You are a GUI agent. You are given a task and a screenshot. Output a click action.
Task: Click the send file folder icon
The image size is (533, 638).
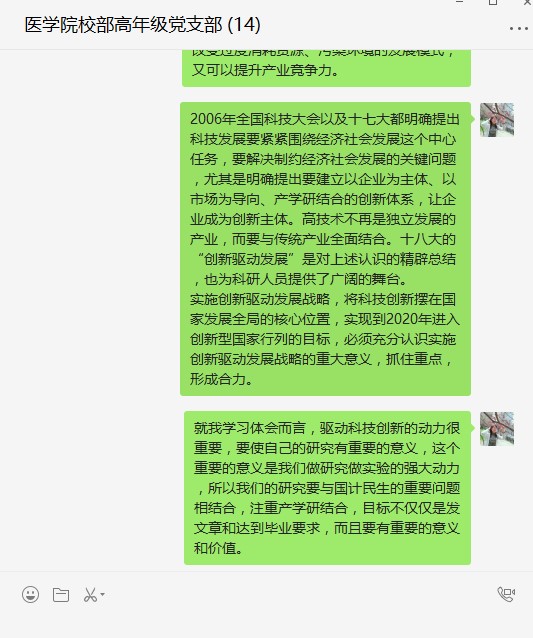pyautogui.click(x=61, y=595)
